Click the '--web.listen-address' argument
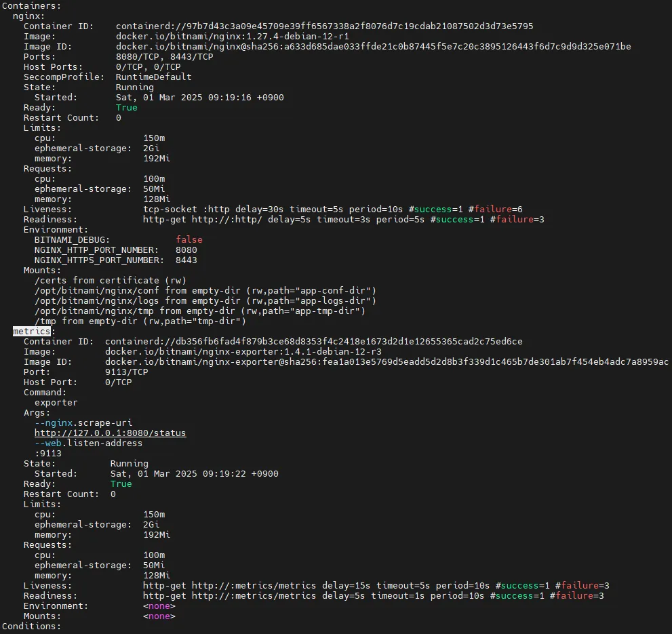This screenshot has height=634, width=672. (88, 443)
